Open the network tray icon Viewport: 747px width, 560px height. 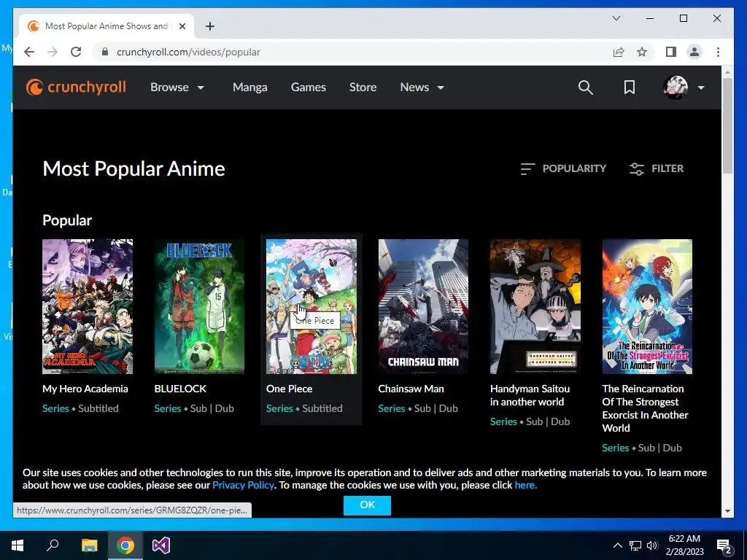[x=635, y=545]
